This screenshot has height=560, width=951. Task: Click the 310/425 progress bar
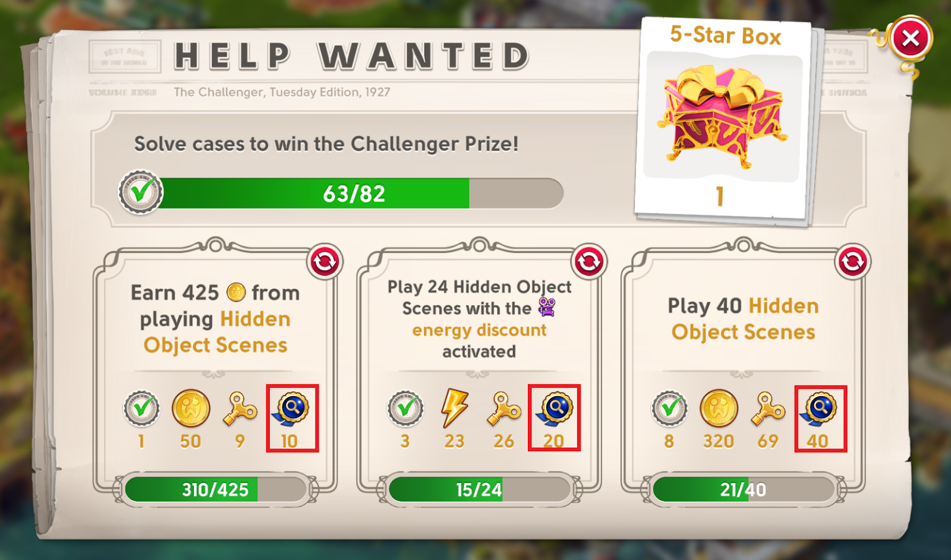215,490
